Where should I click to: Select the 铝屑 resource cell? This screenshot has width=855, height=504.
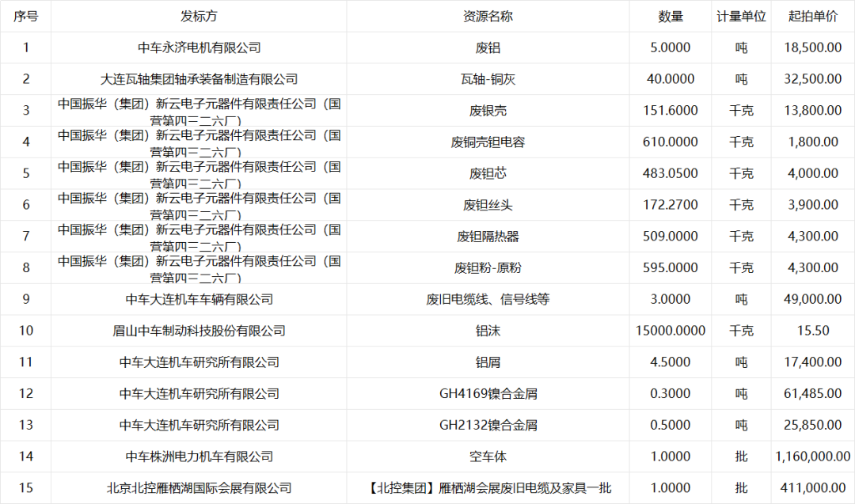pos(488,362)
